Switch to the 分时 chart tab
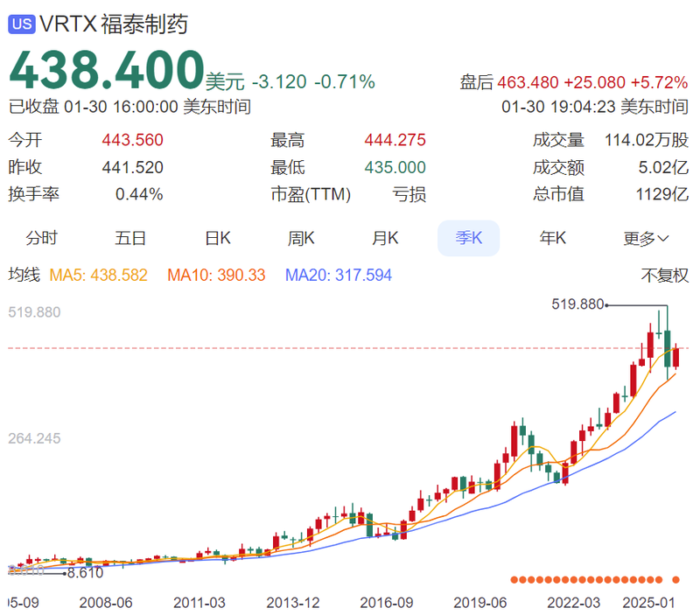 point(41,238)
